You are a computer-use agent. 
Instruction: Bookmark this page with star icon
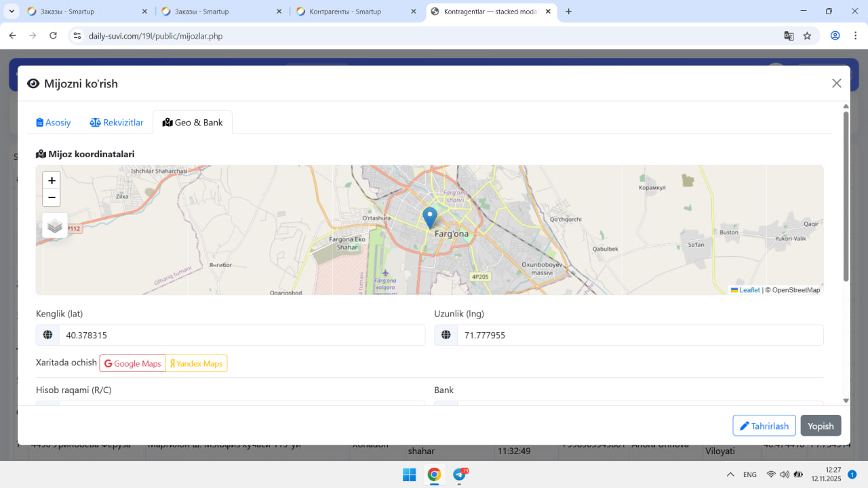click(x=807, y=36)
